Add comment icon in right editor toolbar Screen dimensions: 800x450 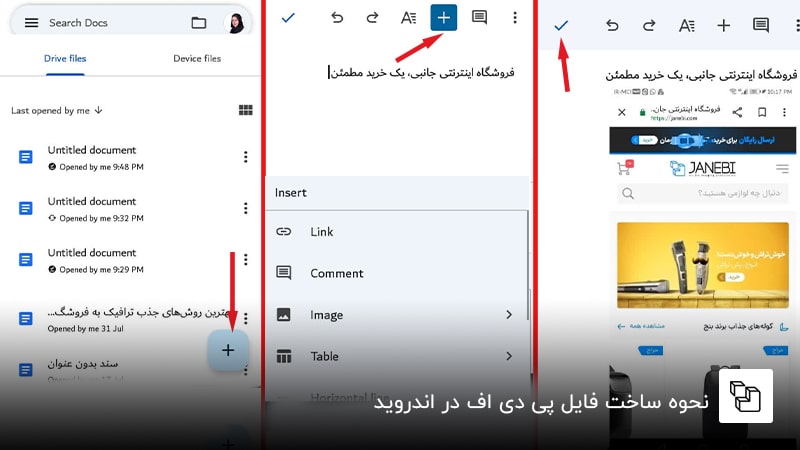[761, 25]
